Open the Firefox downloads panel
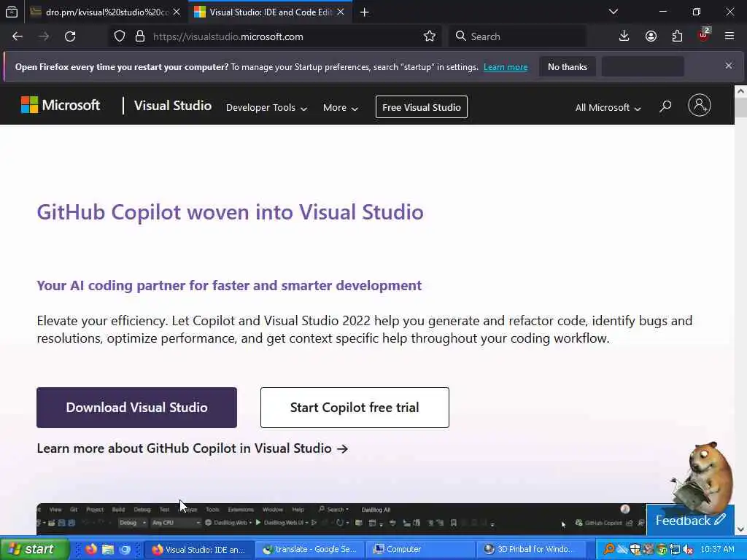This screenshot has height=560, width=747. [x=624, y=36]
